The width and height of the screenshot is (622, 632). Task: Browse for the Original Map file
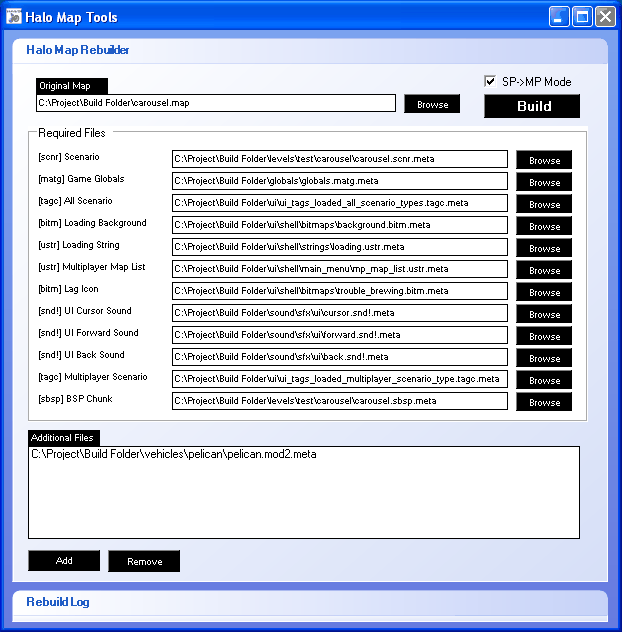432,104
